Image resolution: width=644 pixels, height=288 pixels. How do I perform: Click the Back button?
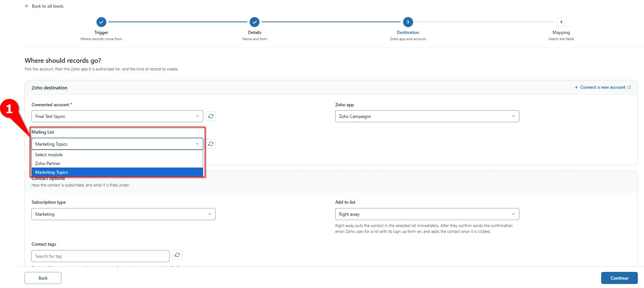(43, 278)
